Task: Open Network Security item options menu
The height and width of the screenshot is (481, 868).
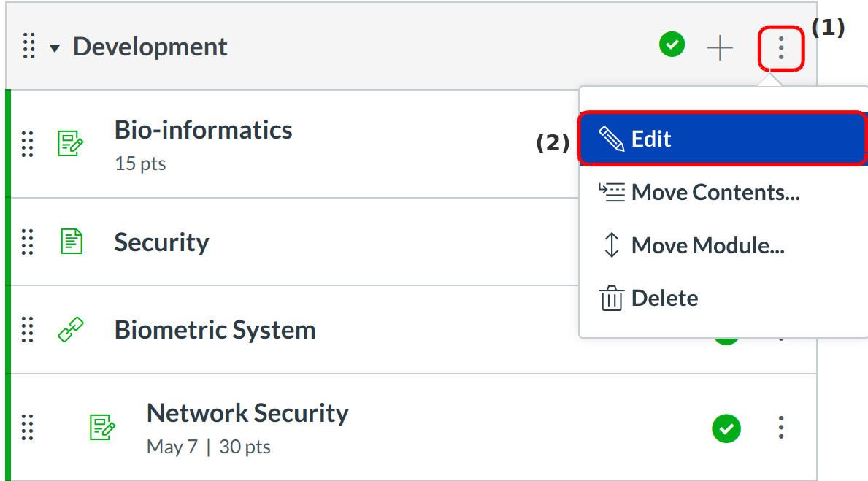Action: (781, 428)
